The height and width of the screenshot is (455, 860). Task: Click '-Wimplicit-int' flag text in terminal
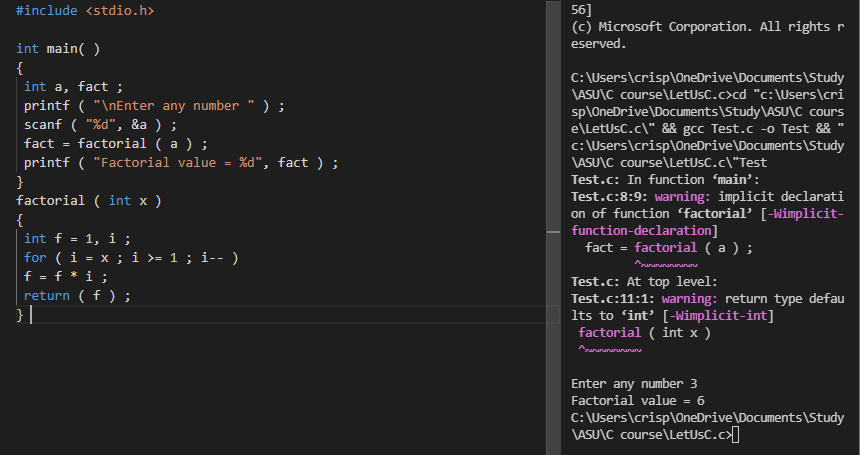point(718,315)
